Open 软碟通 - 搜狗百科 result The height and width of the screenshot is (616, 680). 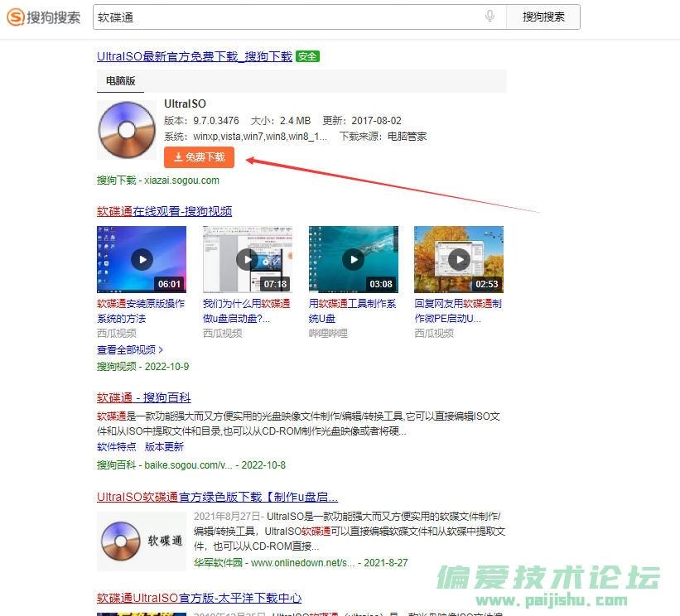click(x=144, y=398)
